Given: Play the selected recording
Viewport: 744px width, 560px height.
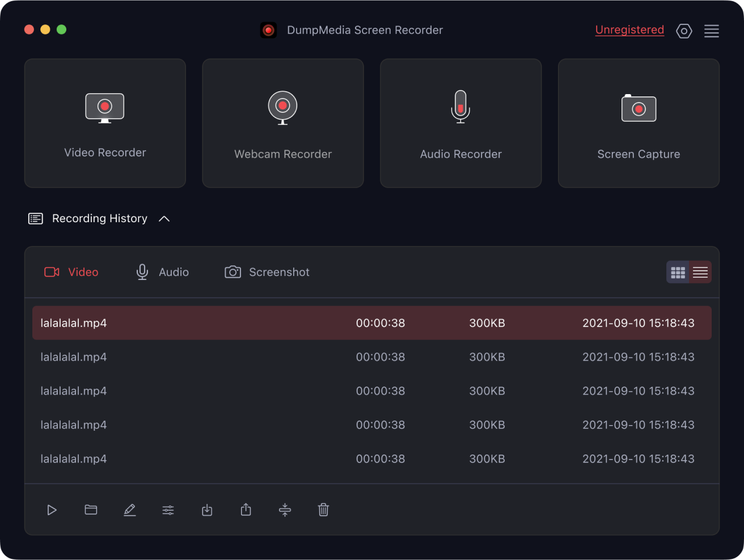Looking at the screenshot, I should coord(52,510).
